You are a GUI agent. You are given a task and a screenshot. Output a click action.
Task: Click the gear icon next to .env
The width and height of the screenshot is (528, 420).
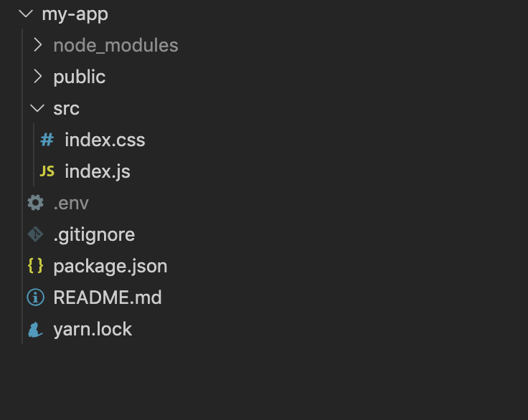[35, 203]
